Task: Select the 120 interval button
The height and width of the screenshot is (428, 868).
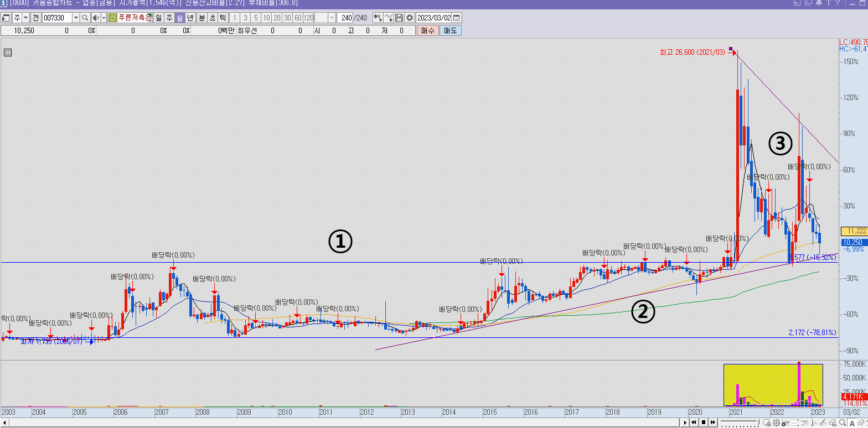Action: (x=309, y=18)
